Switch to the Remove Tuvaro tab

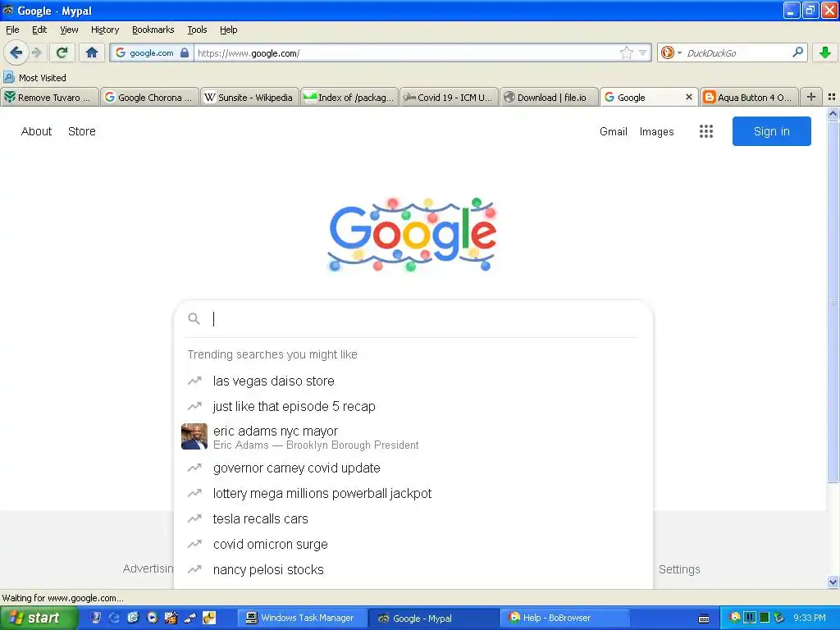pyautogui.click(x=50, y=97)
